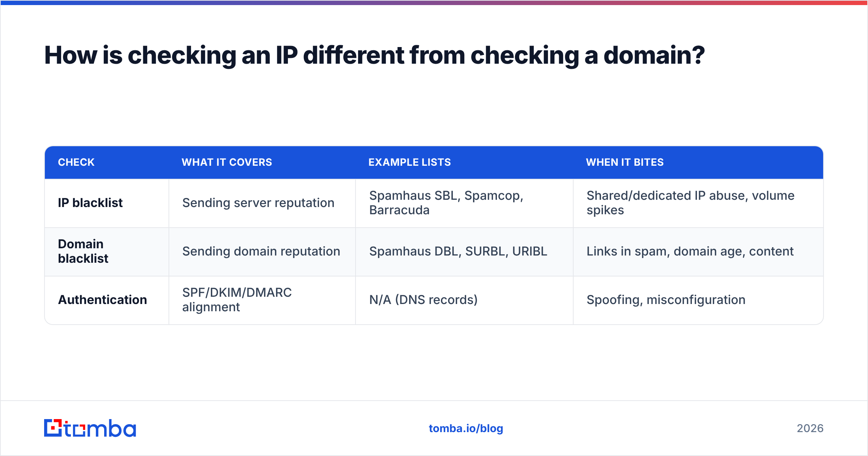Open the tomba.io/blog link

(x=466, y=428)
